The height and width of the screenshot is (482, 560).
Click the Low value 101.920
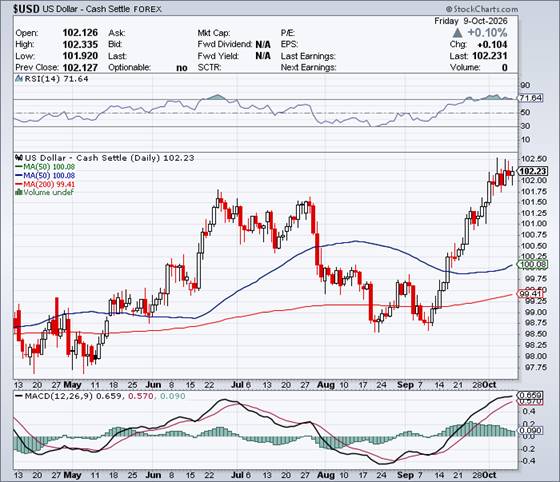pyautogui.click(x=80, y=56)
